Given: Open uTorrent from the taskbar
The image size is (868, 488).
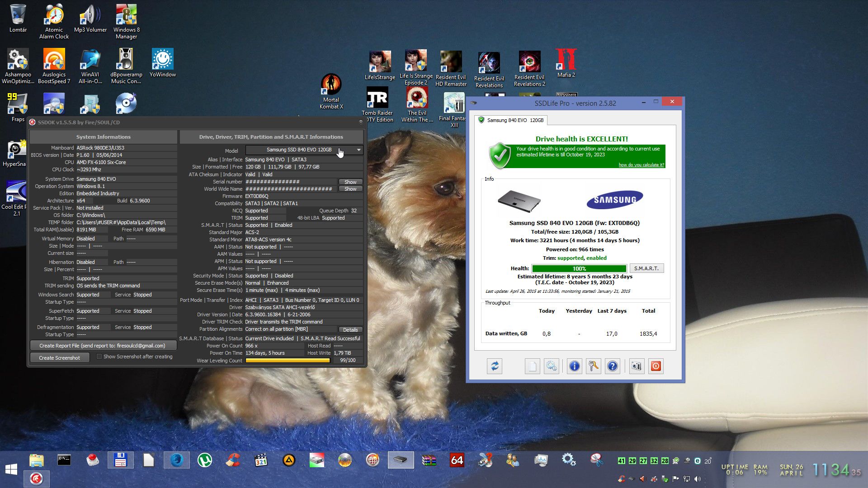Looking at the screenshot, I should click(205, 460).
